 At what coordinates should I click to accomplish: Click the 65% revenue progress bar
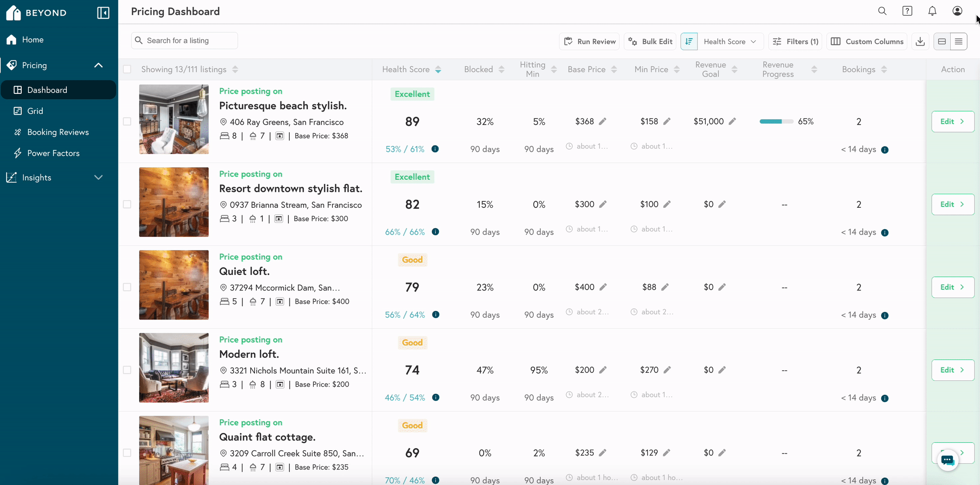pyautogui.click(x=776, y=121)
